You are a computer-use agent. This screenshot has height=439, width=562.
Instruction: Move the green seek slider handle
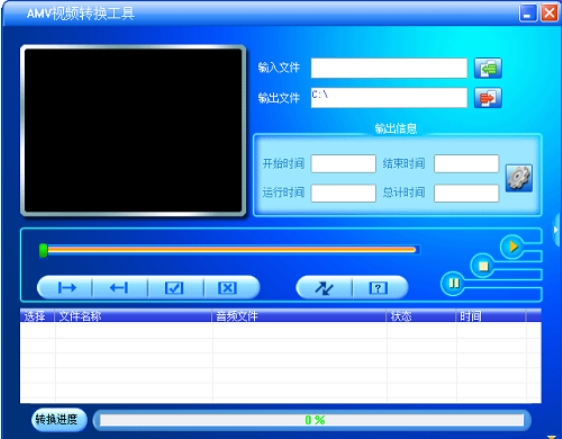point(43,250)
